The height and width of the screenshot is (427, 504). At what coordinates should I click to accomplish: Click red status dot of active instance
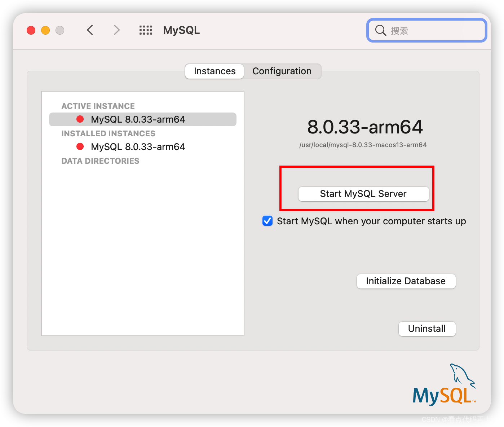[x=80, y=119]
